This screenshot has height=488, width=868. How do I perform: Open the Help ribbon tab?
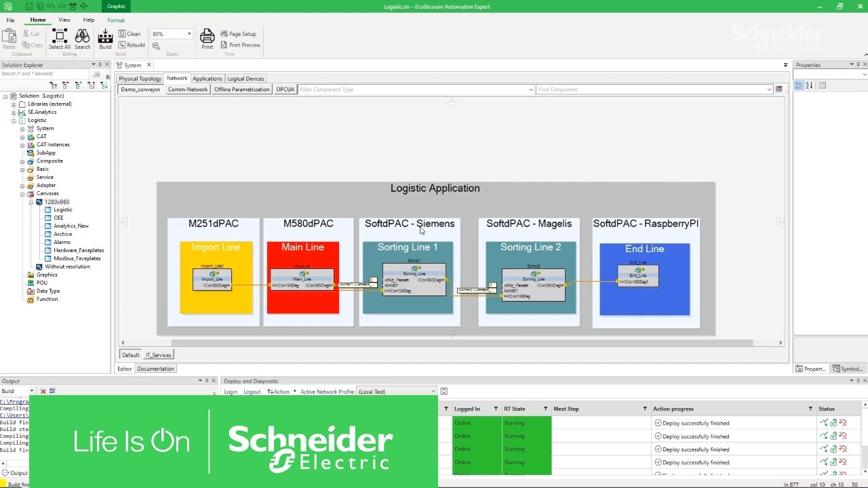tap(89, 20)
